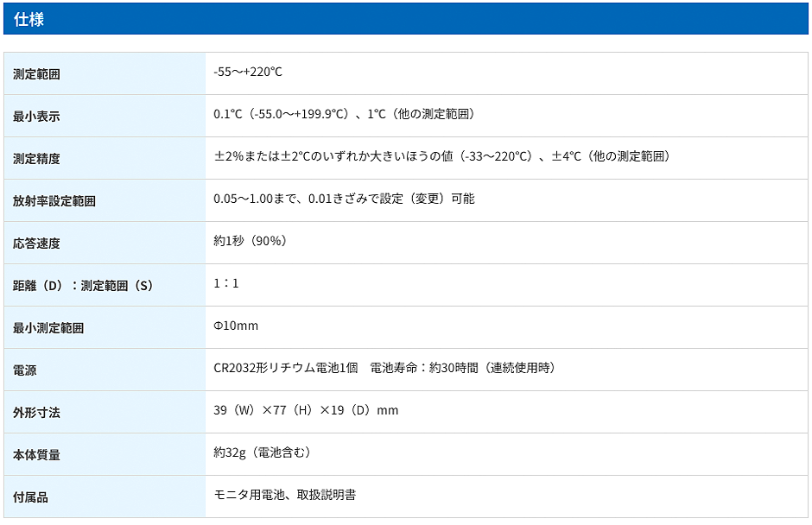Click the 外形寸法 row label

36,413
